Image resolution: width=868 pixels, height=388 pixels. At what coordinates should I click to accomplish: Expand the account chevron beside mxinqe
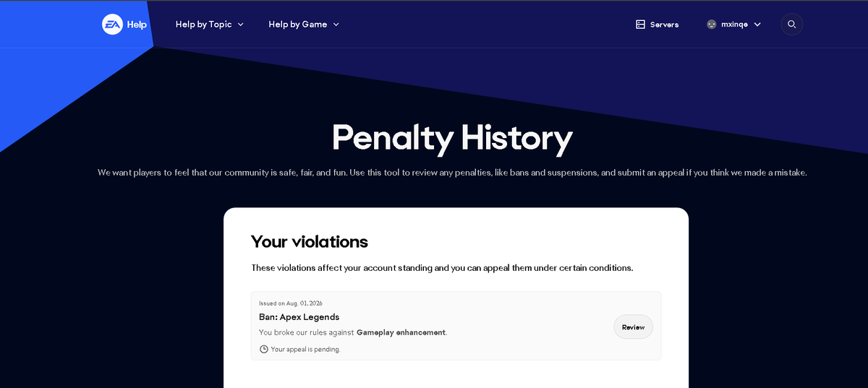pyautogui.click(x=757, y=25)
